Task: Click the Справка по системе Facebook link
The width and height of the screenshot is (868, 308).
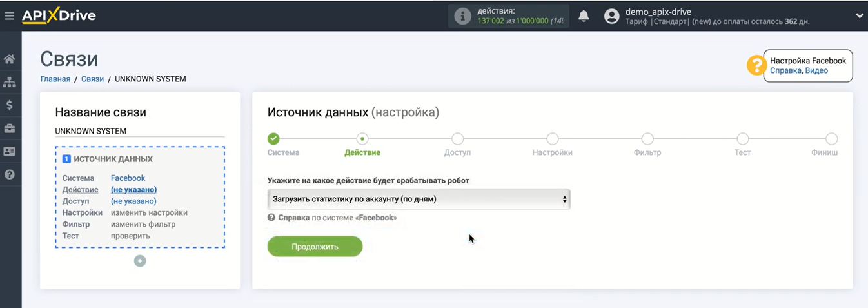Action: point(337,218)
